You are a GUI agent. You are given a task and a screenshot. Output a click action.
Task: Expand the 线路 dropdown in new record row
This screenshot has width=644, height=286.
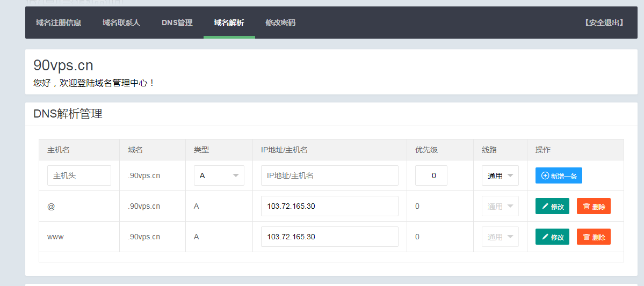[500, 175]
